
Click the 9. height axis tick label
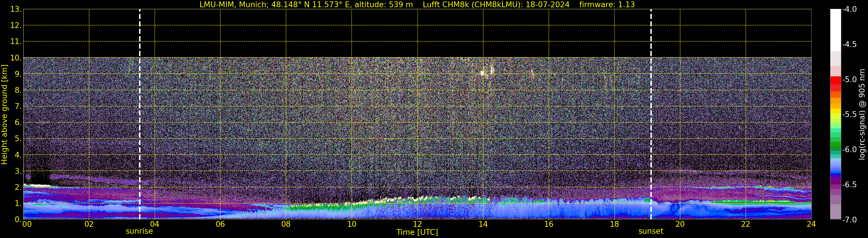(x=18, y=74)
